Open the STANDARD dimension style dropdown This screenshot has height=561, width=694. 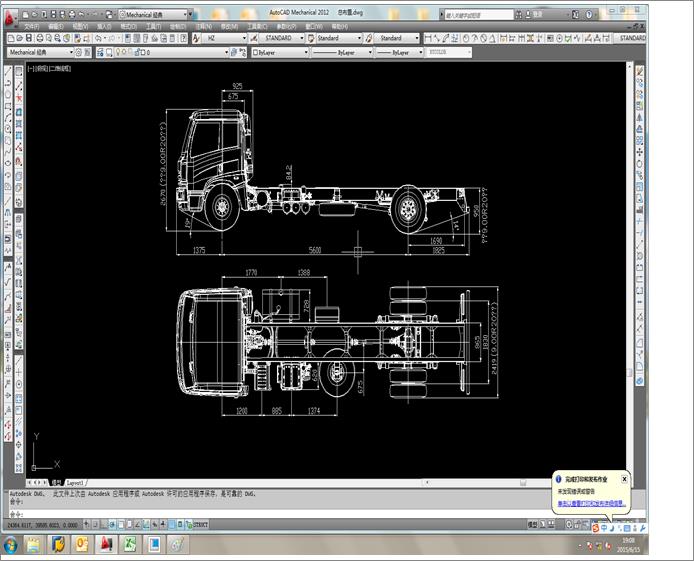[x=302, y=38]
